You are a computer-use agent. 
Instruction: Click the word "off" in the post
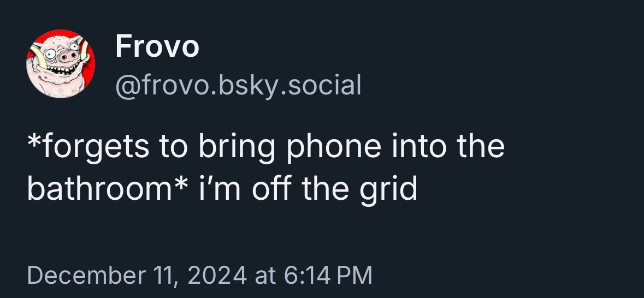(271, 188)
